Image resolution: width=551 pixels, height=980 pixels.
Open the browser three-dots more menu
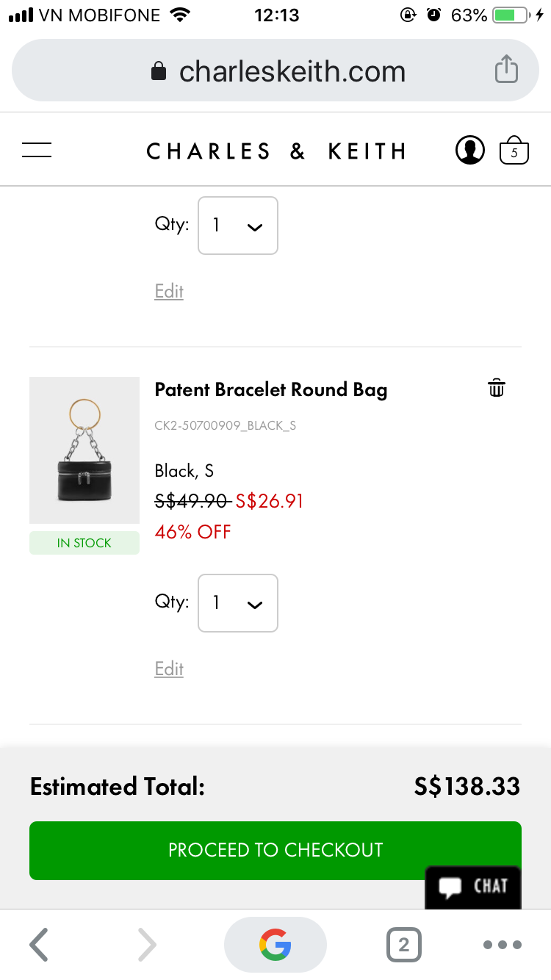click(x=503, y=945)
